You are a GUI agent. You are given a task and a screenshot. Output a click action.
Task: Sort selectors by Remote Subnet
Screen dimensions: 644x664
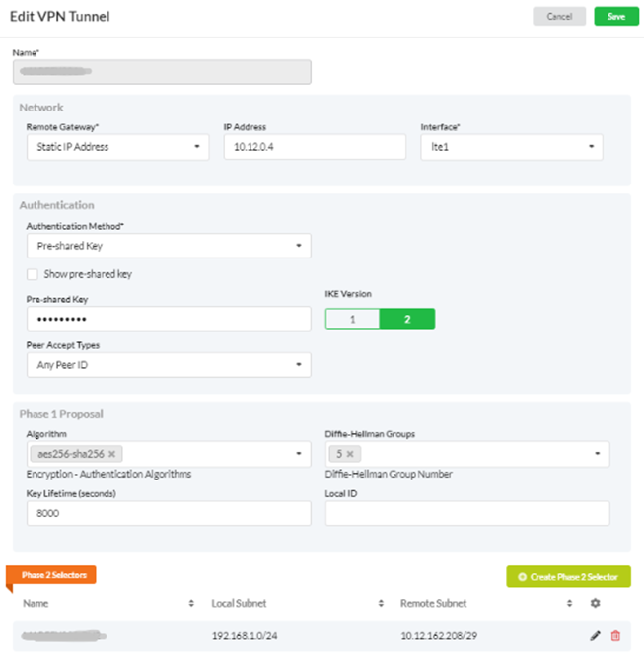coord(569,603)
